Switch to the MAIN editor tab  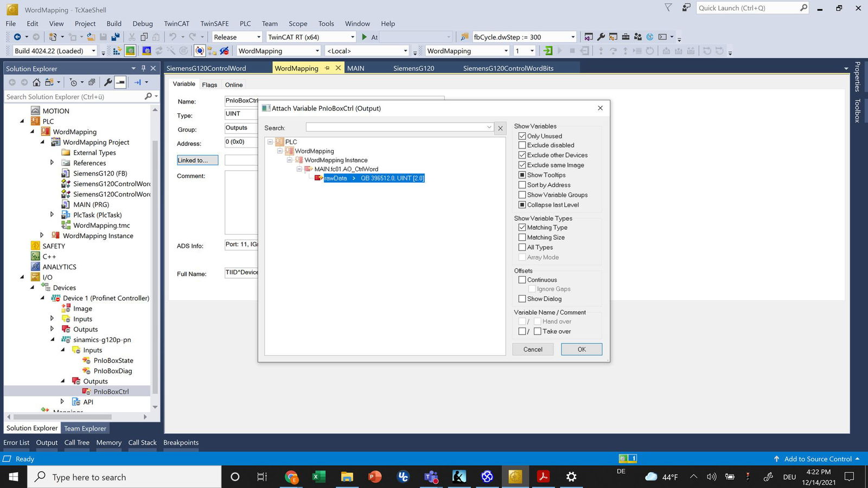[x=356, y=68]
